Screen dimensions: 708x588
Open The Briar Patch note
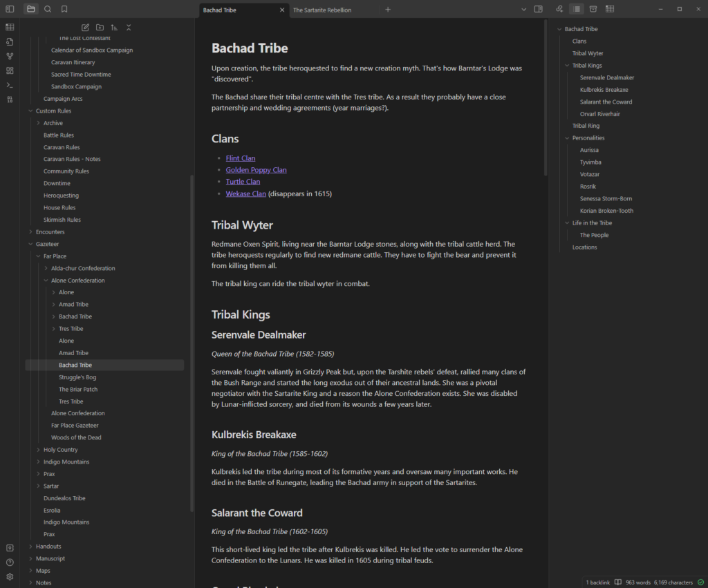point(78,390)
